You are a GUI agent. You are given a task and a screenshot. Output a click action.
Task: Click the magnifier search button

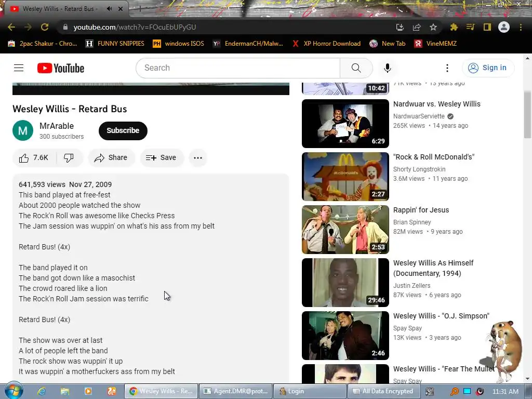(356, 68)
